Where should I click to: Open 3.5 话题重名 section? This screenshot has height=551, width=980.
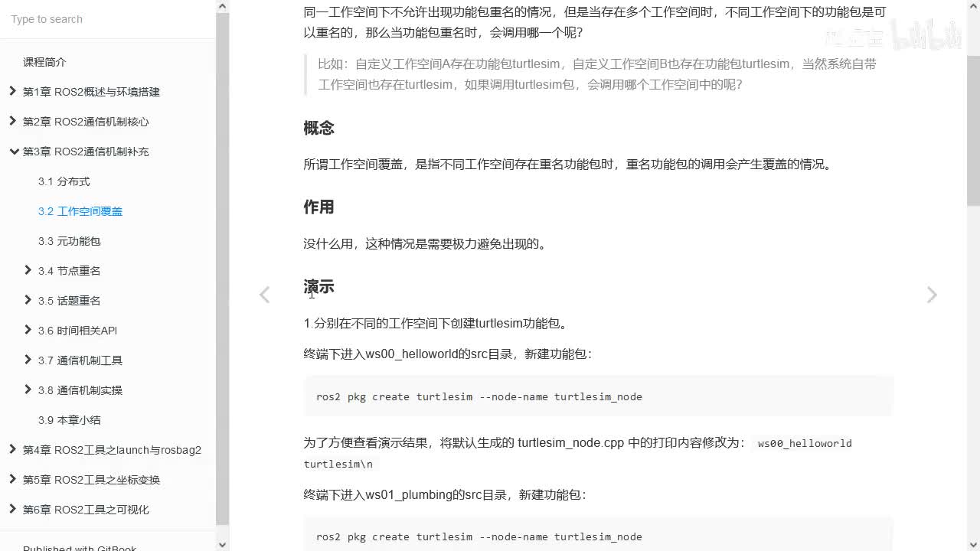(70, 301)
